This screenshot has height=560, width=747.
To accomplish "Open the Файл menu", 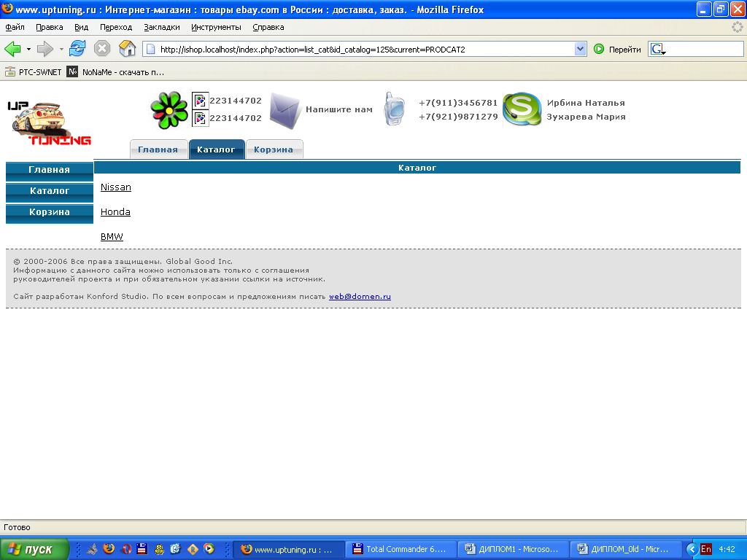I will point(15,27).
